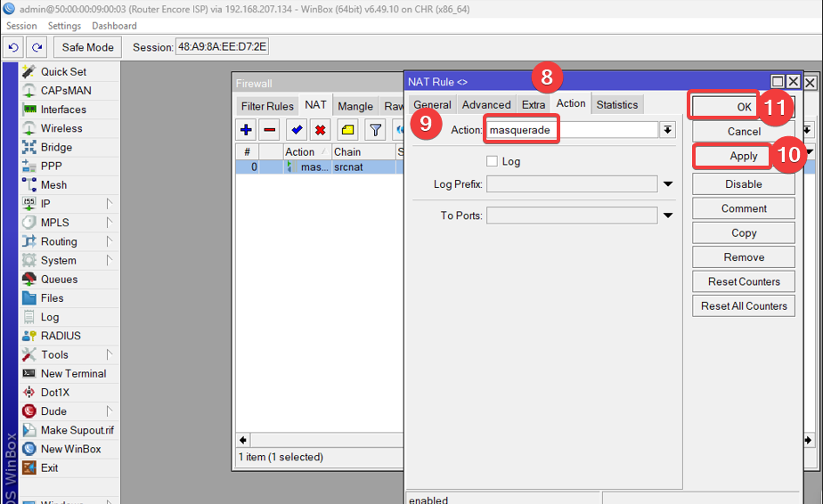Screen dimensions: 823x504
Task: Click the Reset Counters button
Action: 744,281
